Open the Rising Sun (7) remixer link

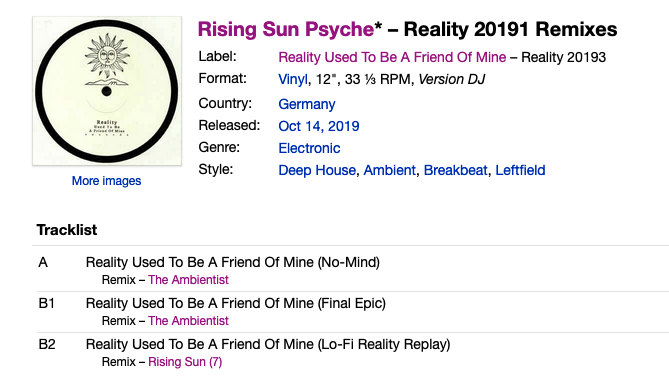pyautogui.click(x=185, y=362)
